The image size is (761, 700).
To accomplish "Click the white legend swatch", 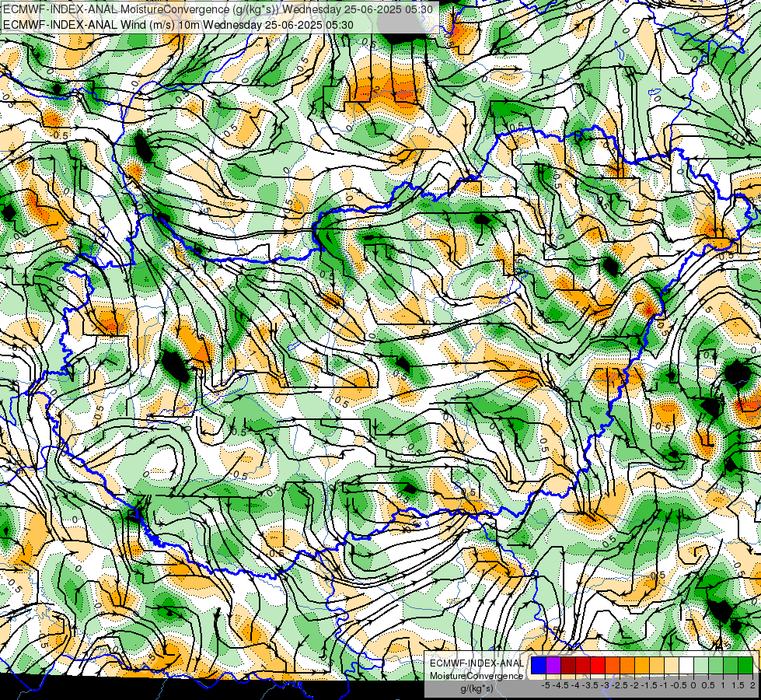I will click(x=686, y=666).
